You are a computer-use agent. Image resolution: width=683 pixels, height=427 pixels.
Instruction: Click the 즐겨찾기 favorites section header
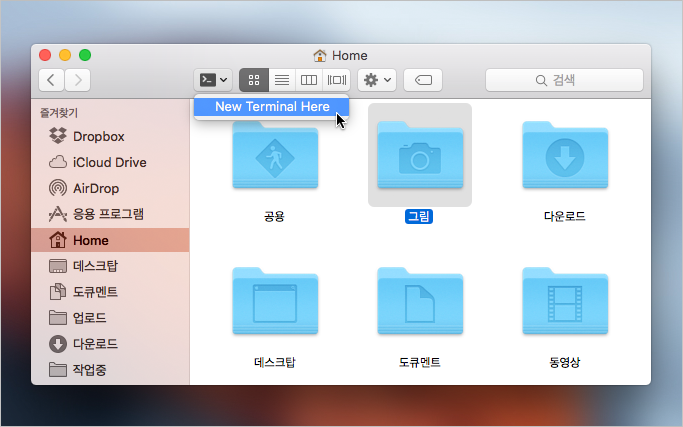tap(59, 113)
